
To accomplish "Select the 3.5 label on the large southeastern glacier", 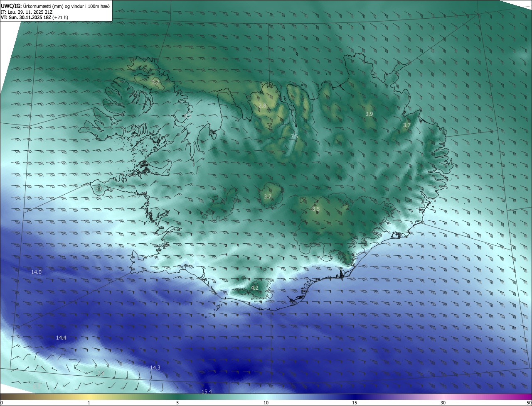I will [x=316, y=209].
